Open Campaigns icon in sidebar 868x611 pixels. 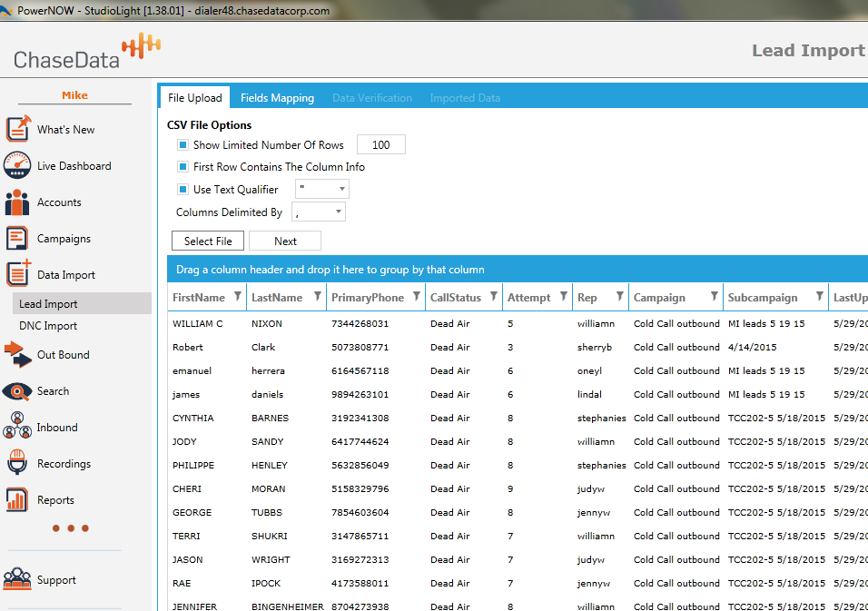tap(18, 239)
